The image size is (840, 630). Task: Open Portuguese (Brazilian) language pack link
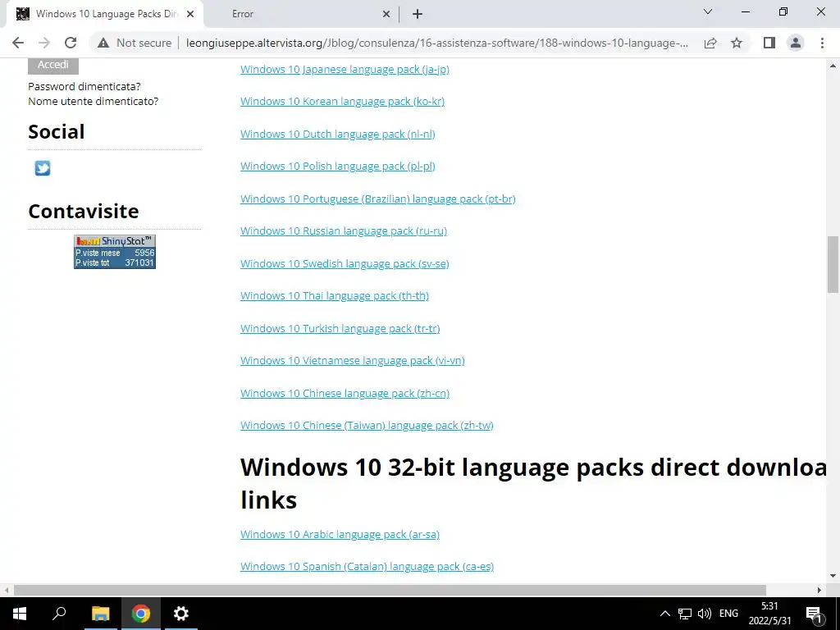pyautogui.click(x=377, y=199)
